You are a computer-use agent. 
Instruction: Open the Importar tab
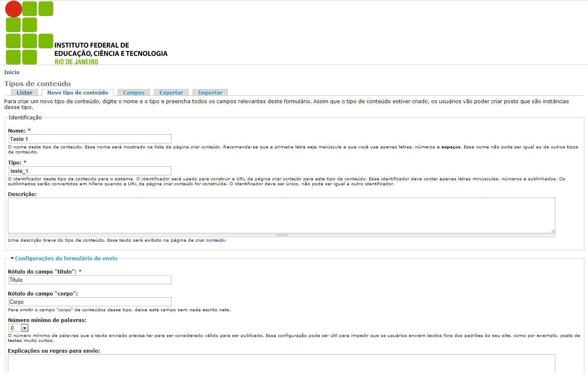[x=210, y=92]
